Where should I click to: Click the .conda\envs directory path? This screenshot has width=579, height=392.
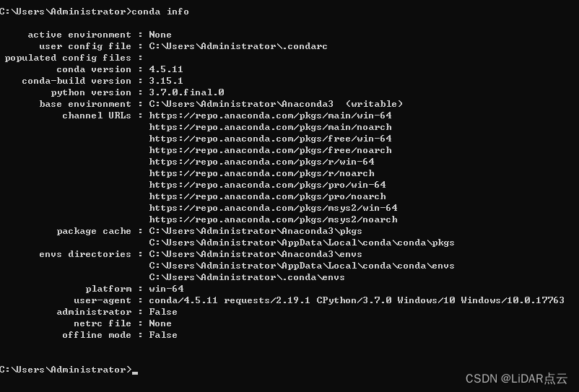(247, 277)
